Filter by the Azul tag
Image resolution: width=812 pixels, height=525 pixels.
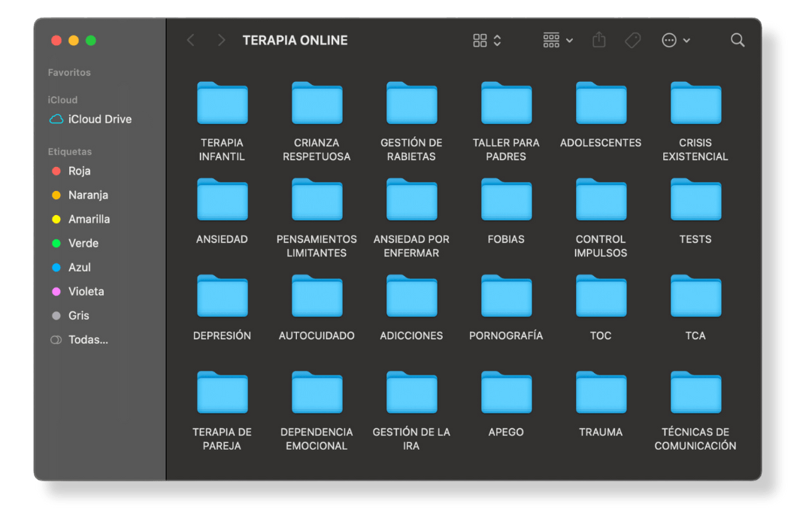(x=71, y=268)
